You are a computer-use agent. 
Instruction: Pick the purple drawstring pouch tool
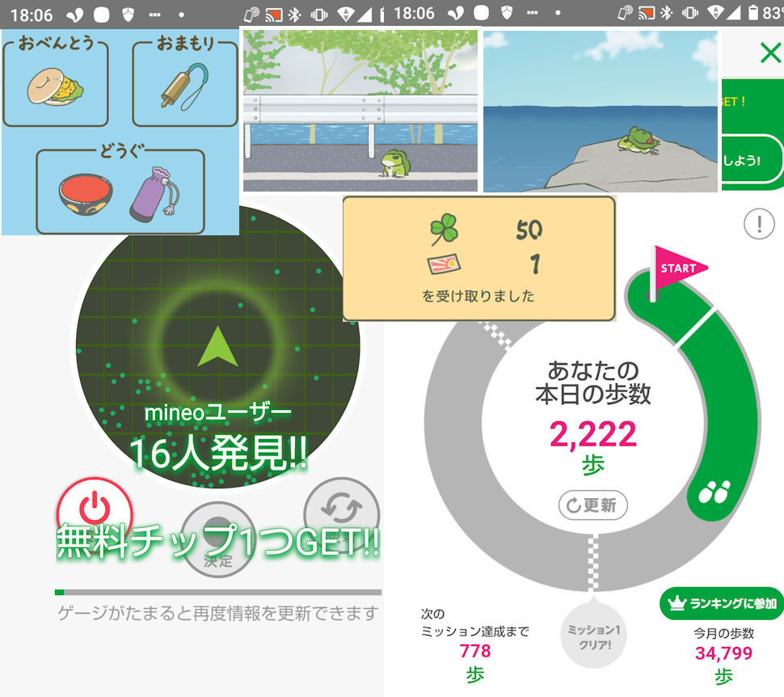[x=154, y=195]
